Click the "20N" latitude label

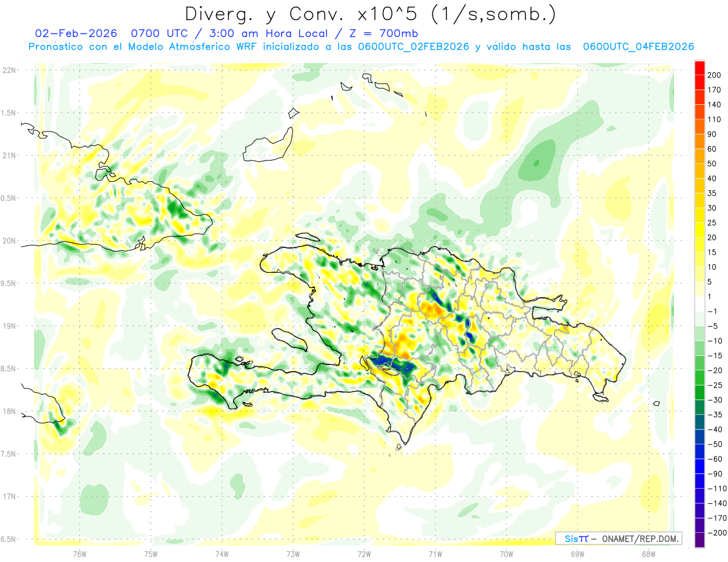point(9,241)
